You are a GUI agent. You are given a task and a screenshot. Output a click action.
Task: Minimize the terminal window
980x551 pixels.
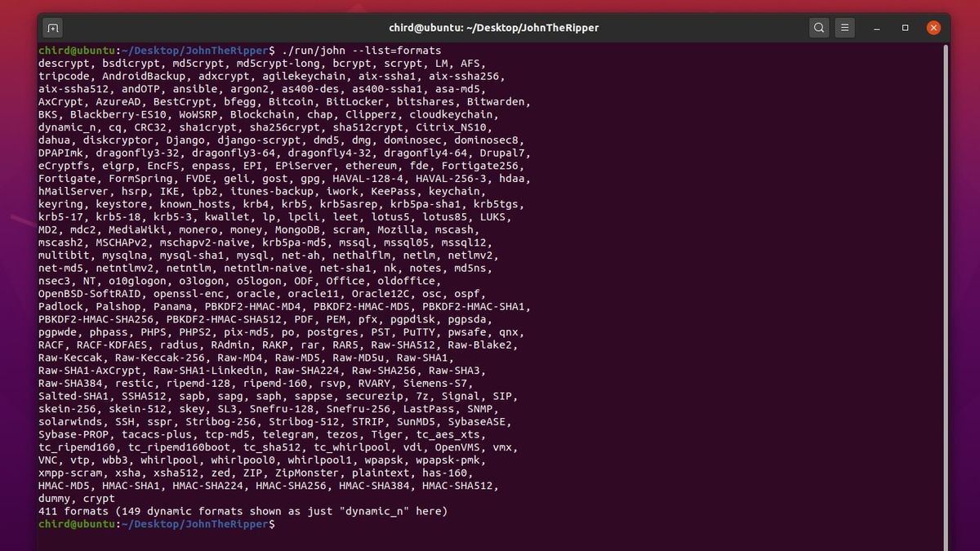click(879, 28)
